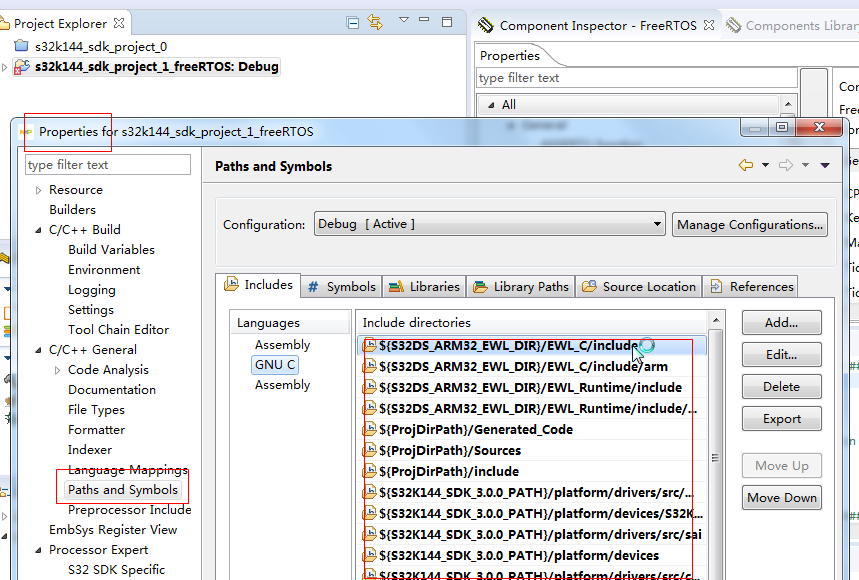Open back history dropdown arrow
859x580 pixels.
[765, 165]
